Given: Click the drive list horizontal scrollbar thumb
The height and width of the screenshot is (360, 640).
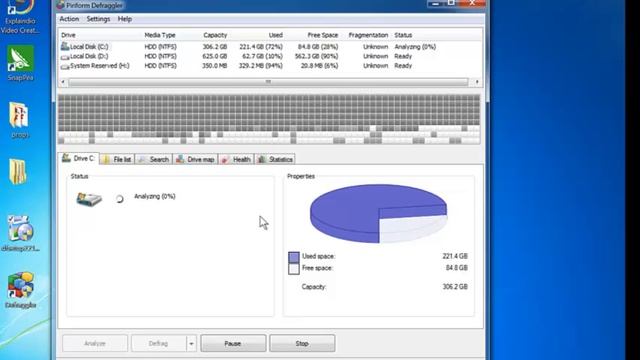Looking at the screenshot, I should pos(268,82).
